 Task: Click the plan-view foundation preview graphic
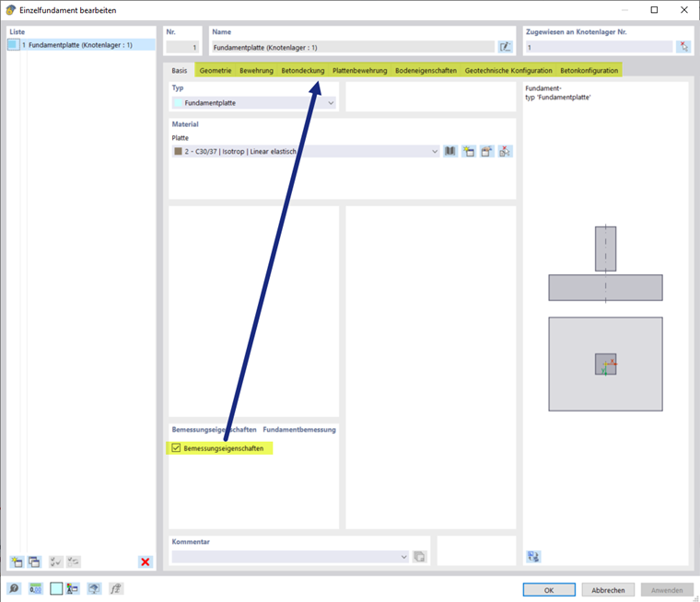click(605, 364)
